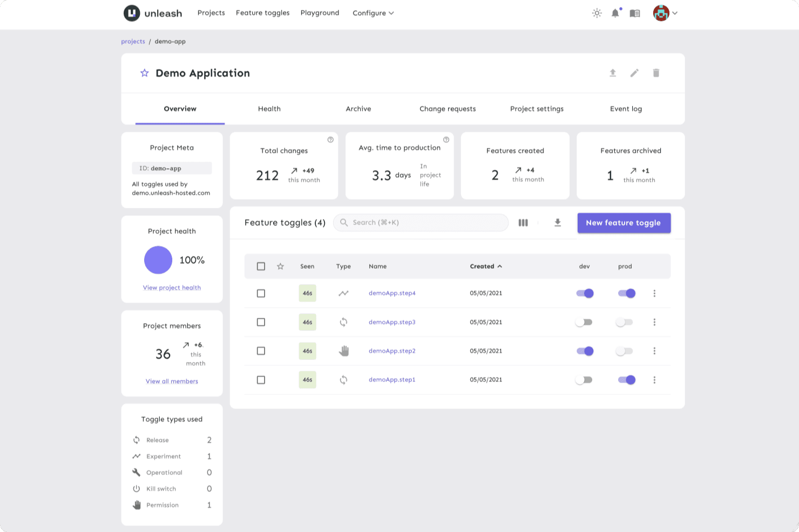Sort by the Created column header
This screenshot has height=532, width=799.
486,267
